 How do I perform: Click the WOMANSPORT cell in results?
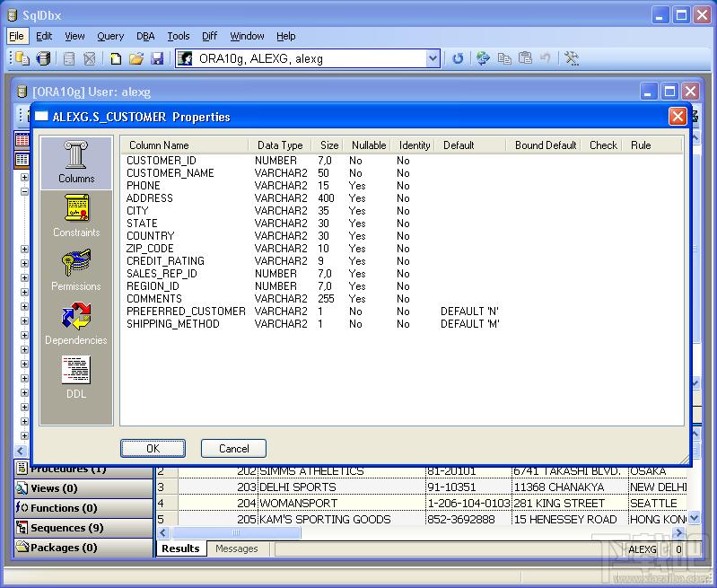click(x=342, y=504)
